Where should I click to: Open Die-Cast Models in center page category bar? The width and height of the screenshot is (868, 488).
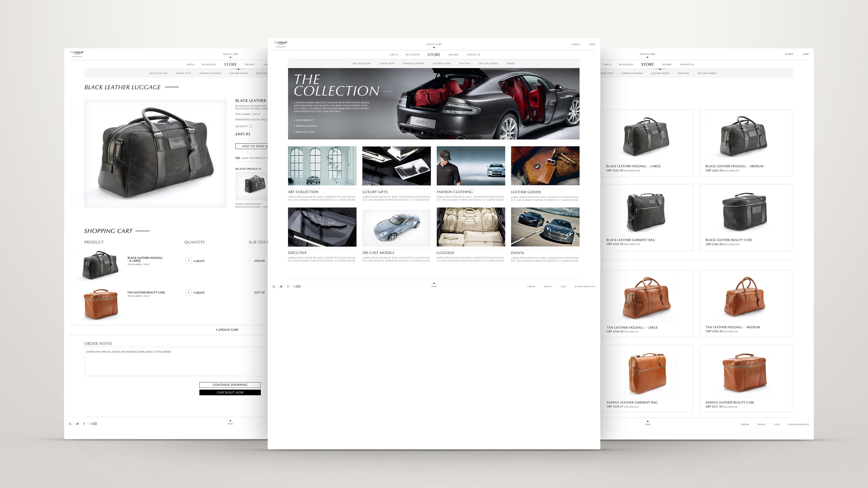tap(488, 64)
